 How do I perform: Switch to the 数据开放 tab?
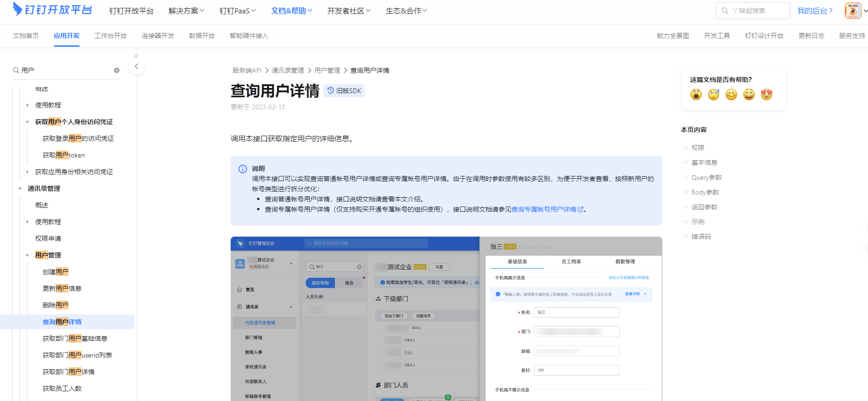coord(202,36)
